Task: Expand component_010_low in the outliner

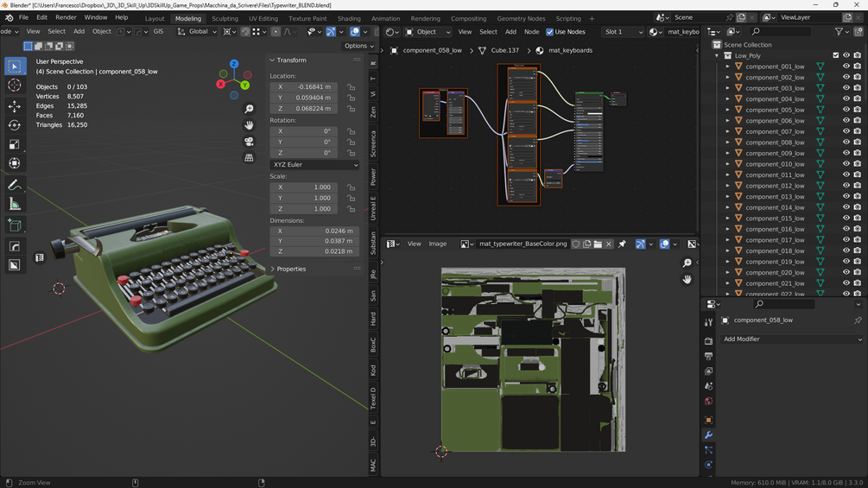Action: click(728, 164)
